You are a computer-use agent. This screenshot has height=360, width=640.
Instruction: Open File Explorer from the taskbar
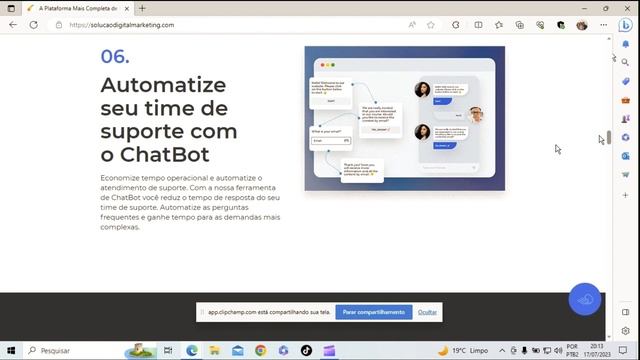[214, 351]
